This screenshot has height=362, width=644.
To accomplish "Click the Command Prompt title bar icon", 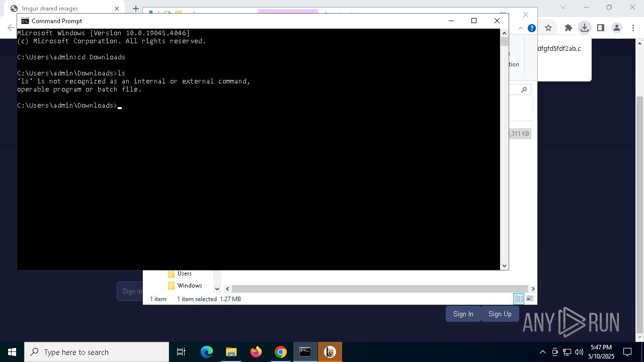I will [25, 21].
